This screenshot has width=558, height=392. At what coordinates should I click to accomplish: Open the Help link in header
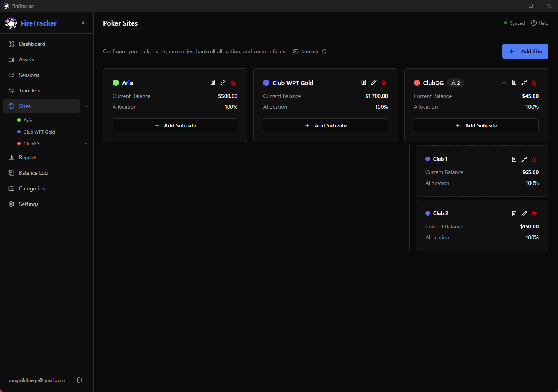[540, 23]
